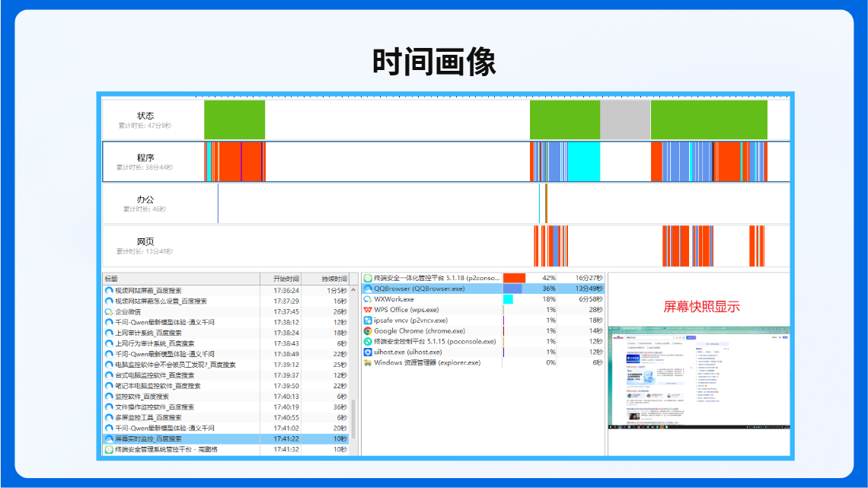Click the QQBrowser.exe program icon
Viewport: 868px width, 488px height.
tap(368, 289)
